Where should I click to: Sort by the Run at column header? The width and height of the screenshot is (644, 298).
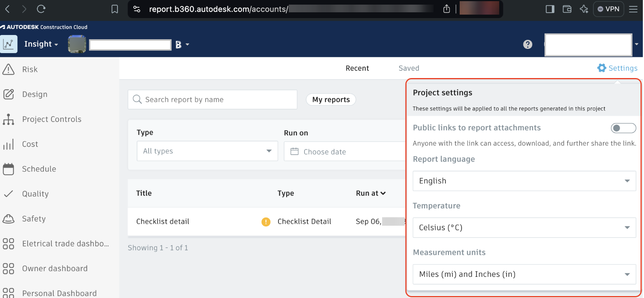pos(371,193)
